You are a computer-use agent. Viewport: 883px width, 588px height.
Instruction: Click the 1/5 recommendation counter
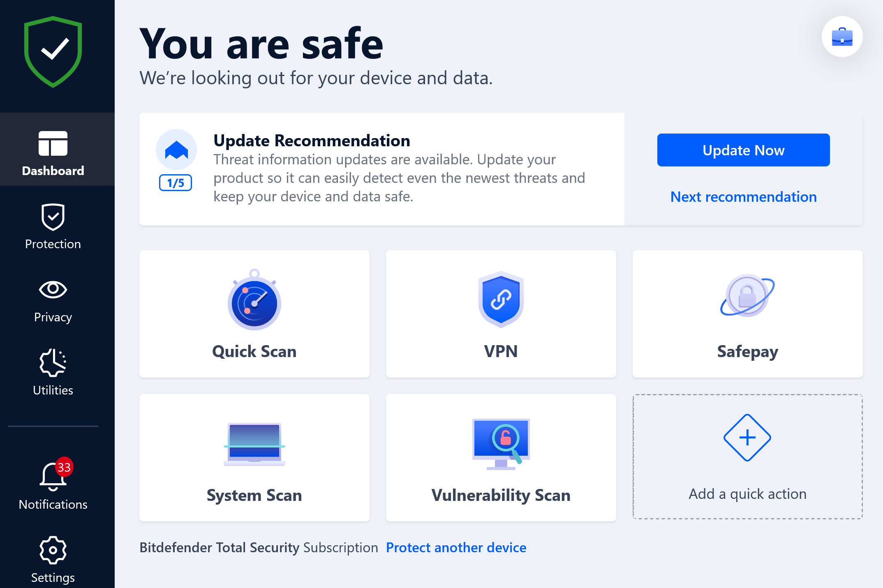tap(176, 183)
